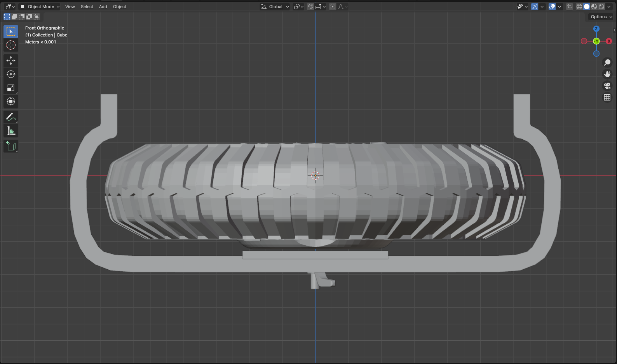Pick the Measure tool
This screenshot has height=364, width=617.
tap(11, 131)
